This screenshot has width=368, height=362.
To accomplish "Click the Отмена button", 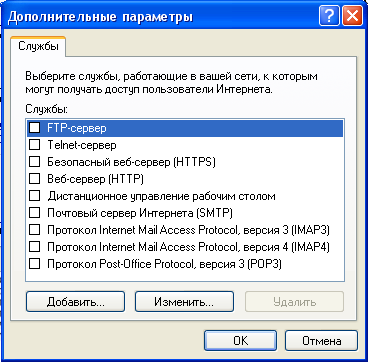I will [322, 341].
